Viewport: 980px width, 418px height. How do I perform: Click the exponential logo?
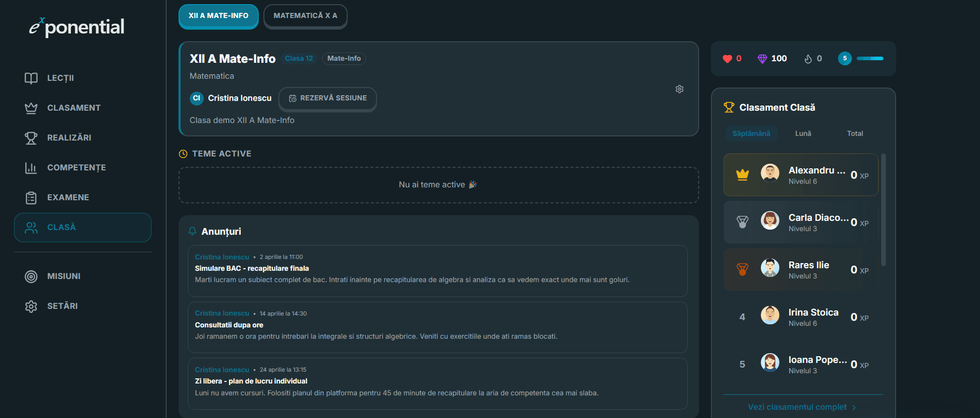(x=77, y=27)
